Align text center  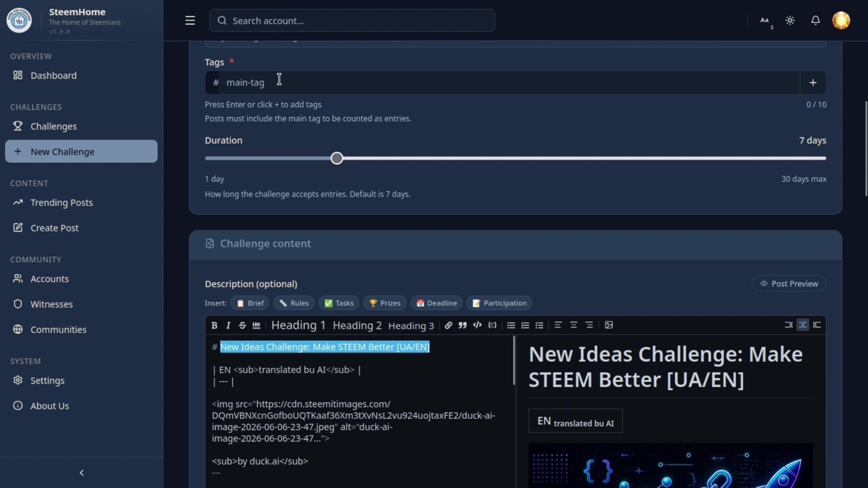tap(574, 325)
